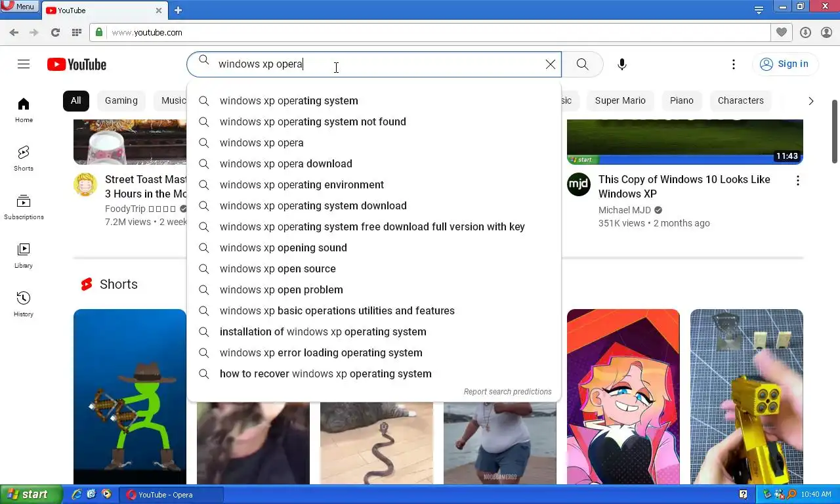This screenshot has width=840, height=504.
Task: Open the Speed Dial grid
Action: pos(76,32)
